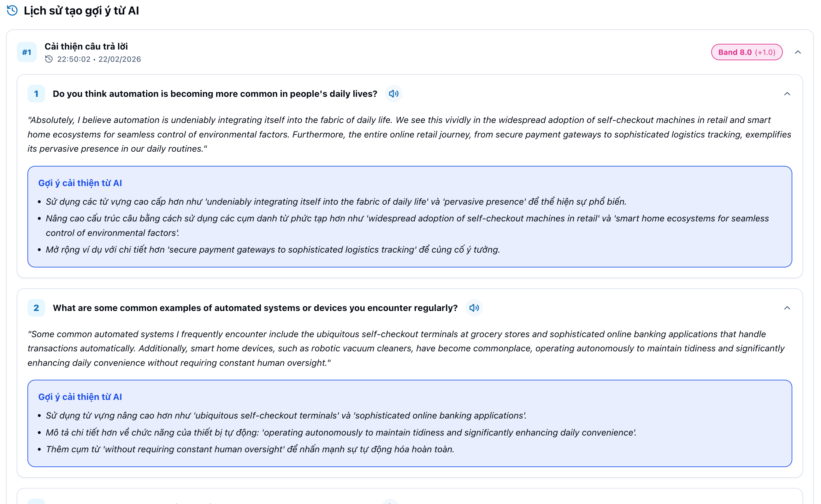The image size is (821, 504).
Task: Click the question about common automated systems
Action: click(255, 308)
